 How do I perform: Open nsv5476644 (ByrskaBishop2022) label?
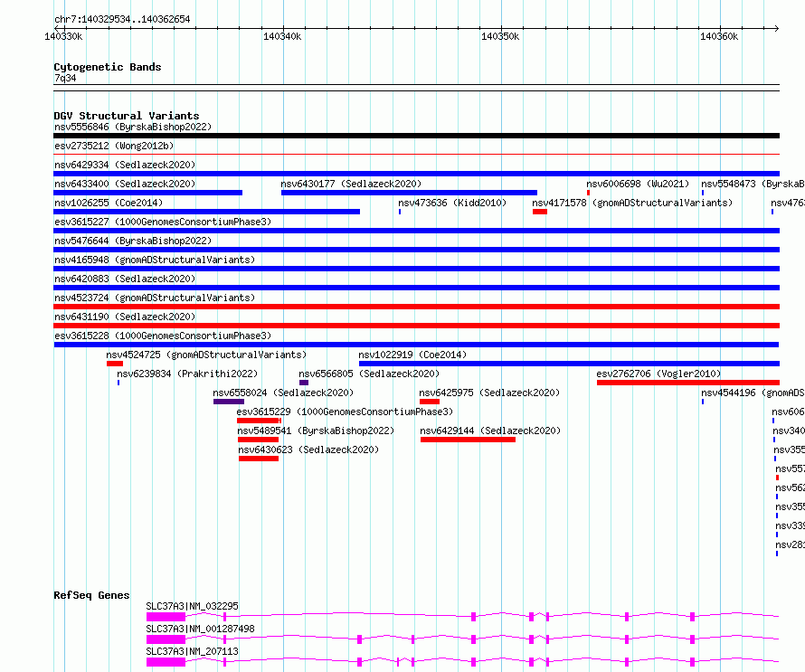tap(133, 241)
